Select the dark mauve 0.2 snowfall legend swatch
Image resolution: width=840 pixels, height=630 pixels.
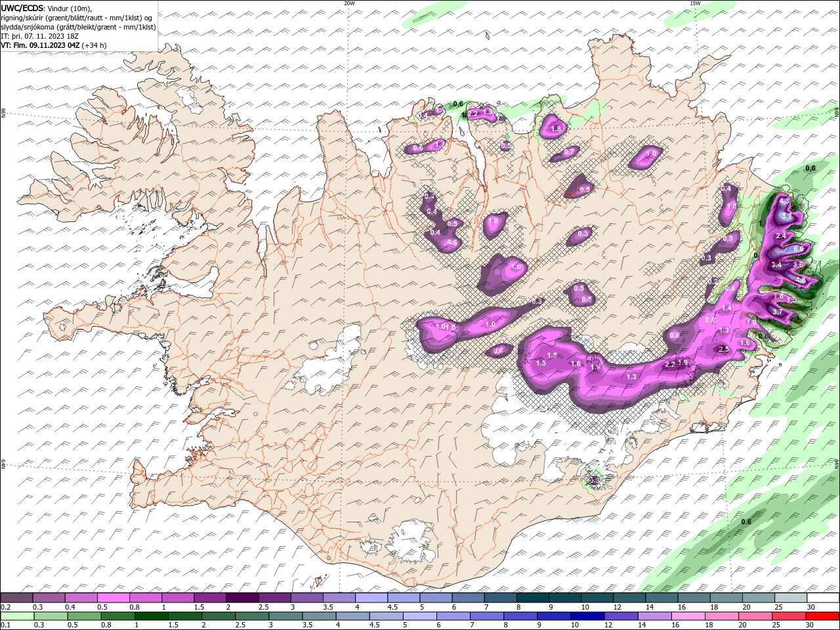point(17,598)
